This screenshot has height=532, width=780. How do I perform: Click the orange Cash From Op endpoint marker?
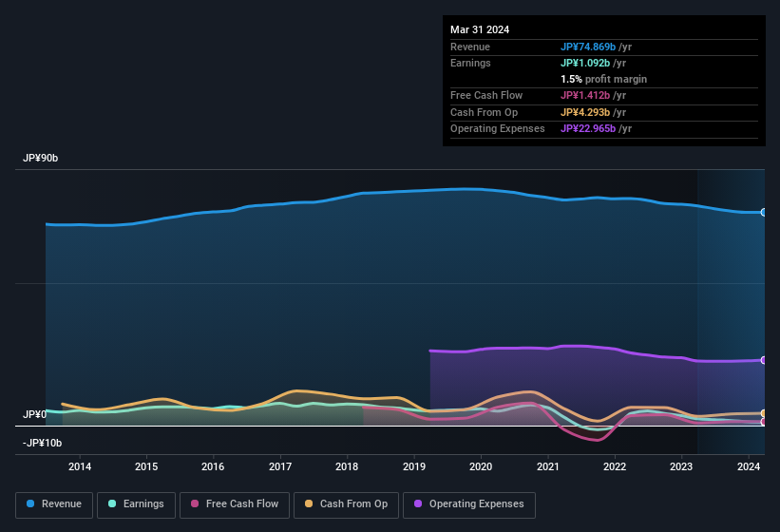pos(764,413)
